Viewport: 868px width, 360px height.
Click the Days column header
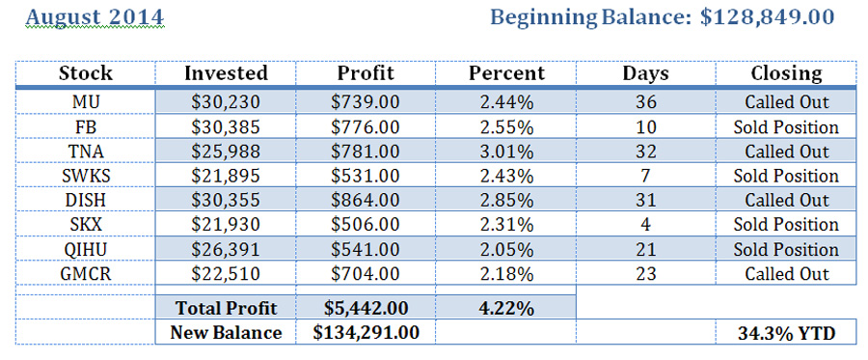[x=646, y=73]
